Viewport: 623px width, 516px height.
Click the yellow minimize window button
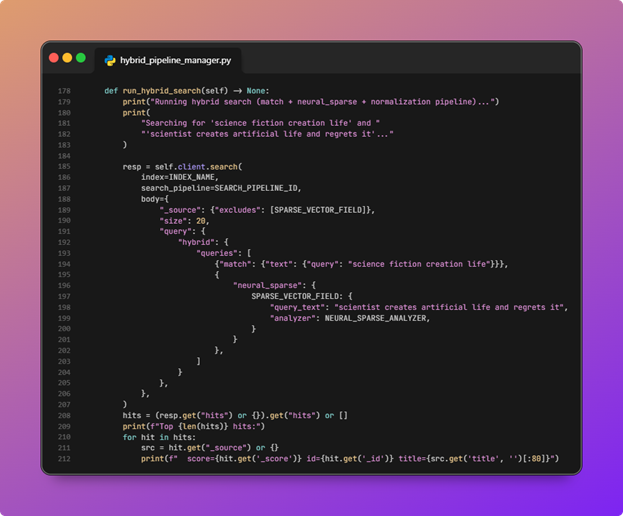pyautogui.click(x=67, y=58)
